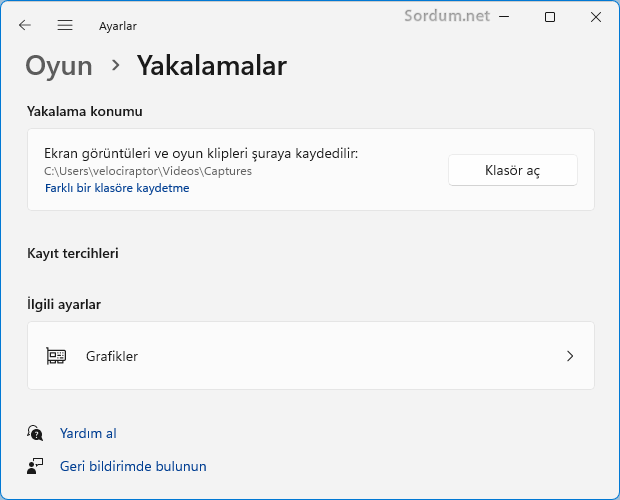Click the graphics card icon beside Grafikler
This screenshot has width=620, height=500.
(x=56, y=356)
